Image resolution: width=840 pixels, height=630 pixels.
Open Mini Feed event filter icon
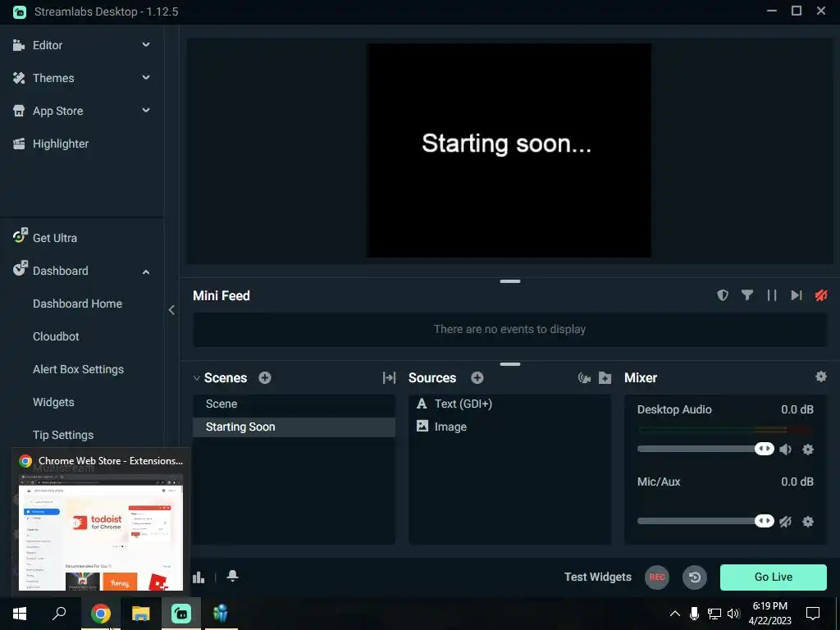747,295
